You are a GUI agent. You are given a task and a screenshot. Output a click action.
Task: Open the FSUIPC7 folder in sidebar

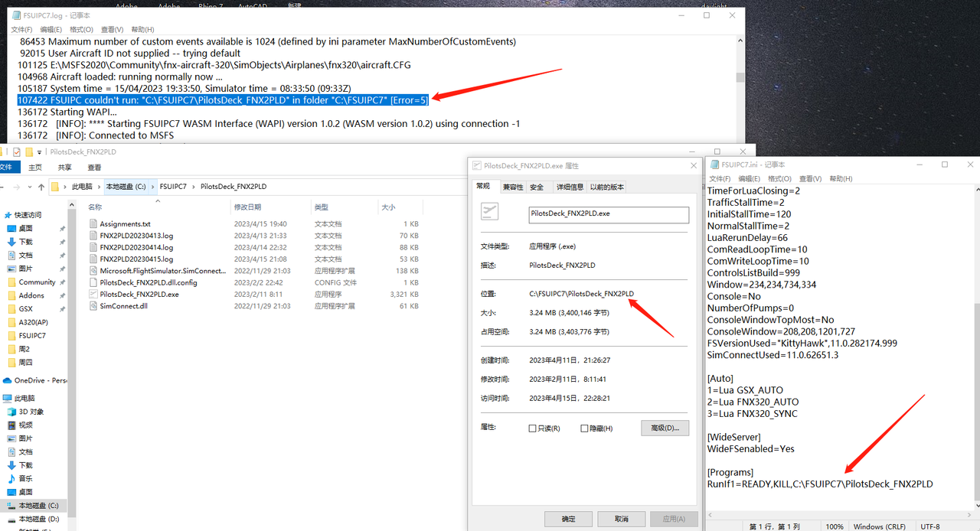[x=32, y=335]
